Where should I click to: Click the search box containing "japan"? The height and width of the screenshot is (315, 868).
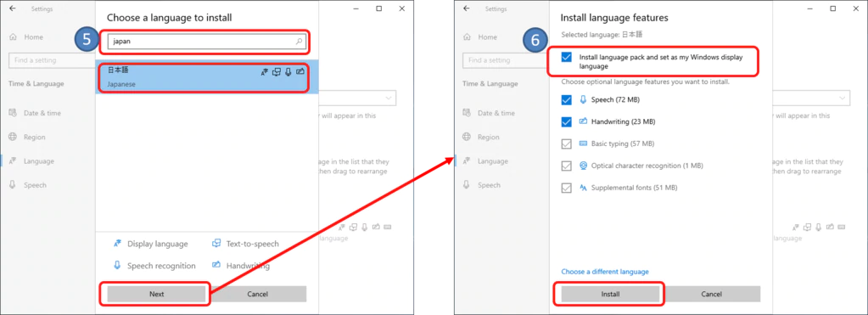click(206, 42)
